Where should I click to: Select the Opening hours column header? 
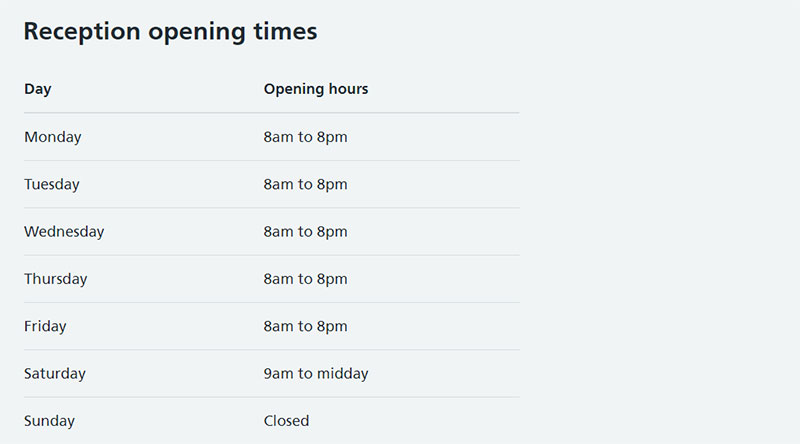point(316,89)
